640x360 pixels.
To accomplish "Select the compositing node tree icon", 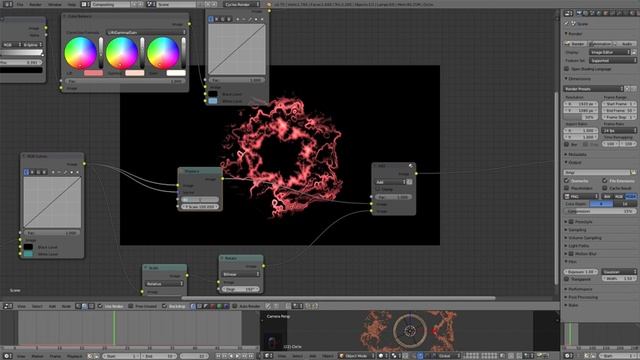I will [x=84, y=306].
